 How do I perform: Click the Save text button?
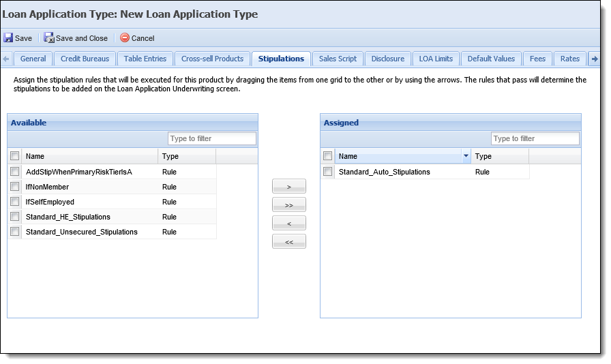point(23,38)
